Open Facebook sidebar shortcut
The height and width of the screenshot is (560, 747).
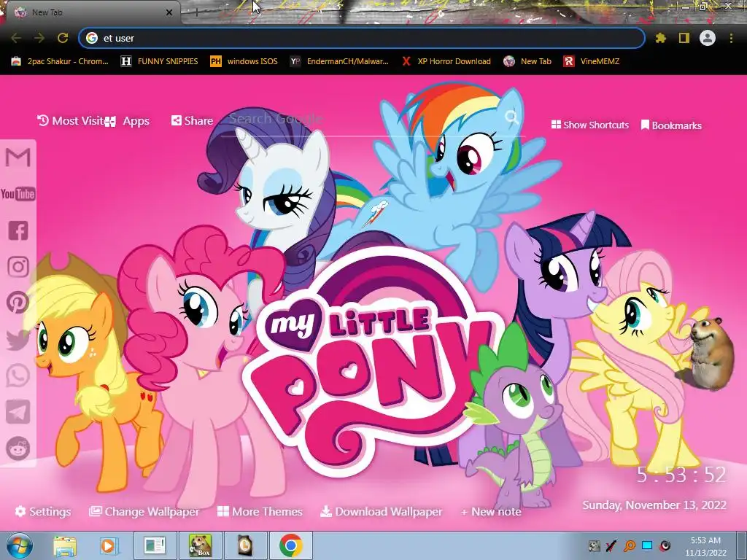pos(18,230)
